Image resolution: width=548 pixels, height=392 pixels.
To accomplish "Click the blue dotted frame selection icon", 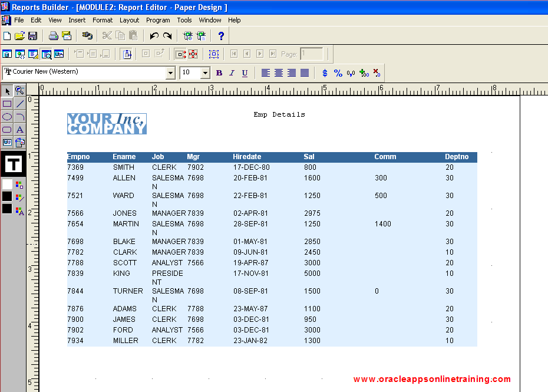I will (x=213, y=54).
